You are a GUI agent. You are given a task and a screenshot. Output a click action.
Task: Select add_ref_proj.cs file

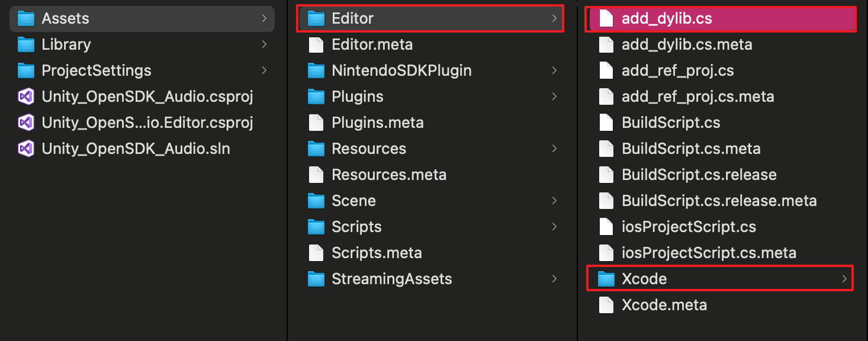677,70
